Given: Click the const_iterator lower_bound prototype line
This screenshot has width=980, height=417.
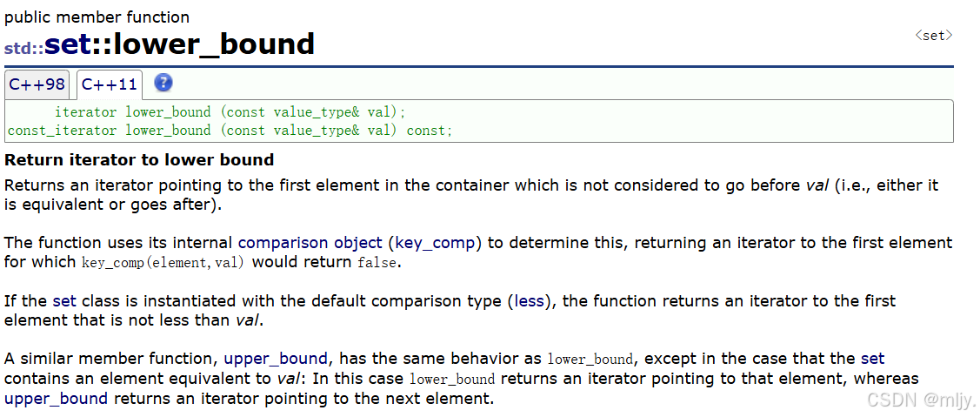Looking at the screenshot, I should [x=230, y=131].
